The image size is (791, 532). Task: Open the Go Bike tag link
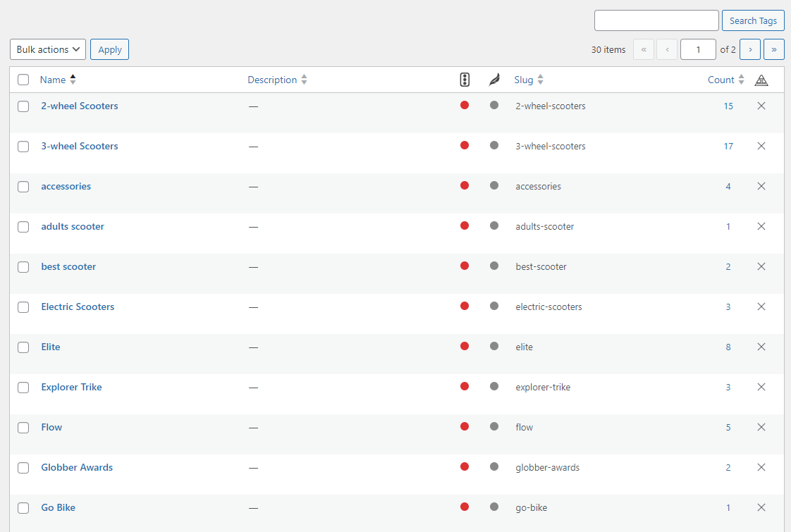tap(59, 507)
